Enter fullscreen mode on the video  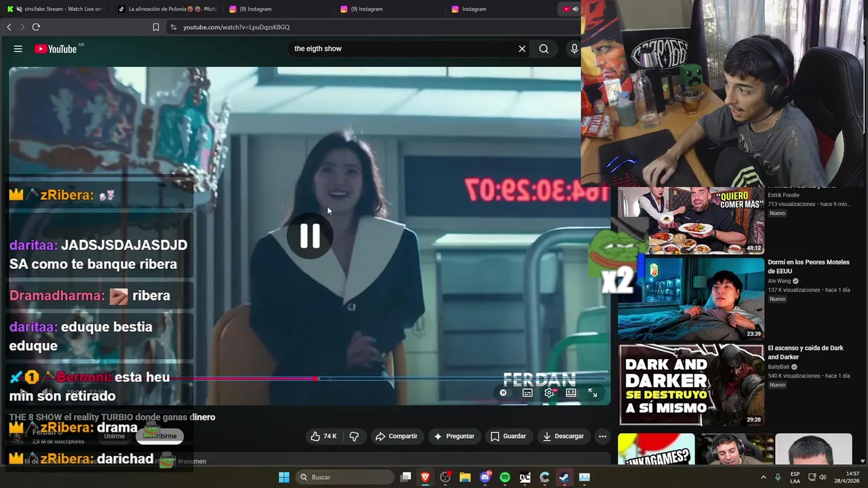click(593, 392)
